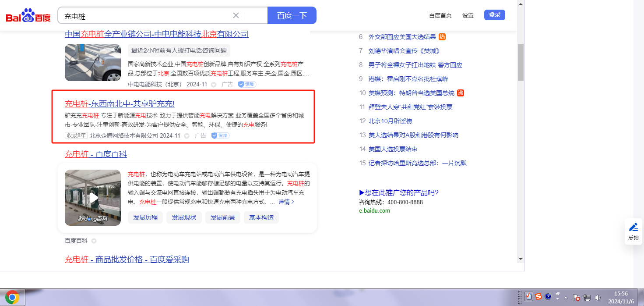
Task: Open the 设置 settings menu
Action: click(x=468, y=15)
